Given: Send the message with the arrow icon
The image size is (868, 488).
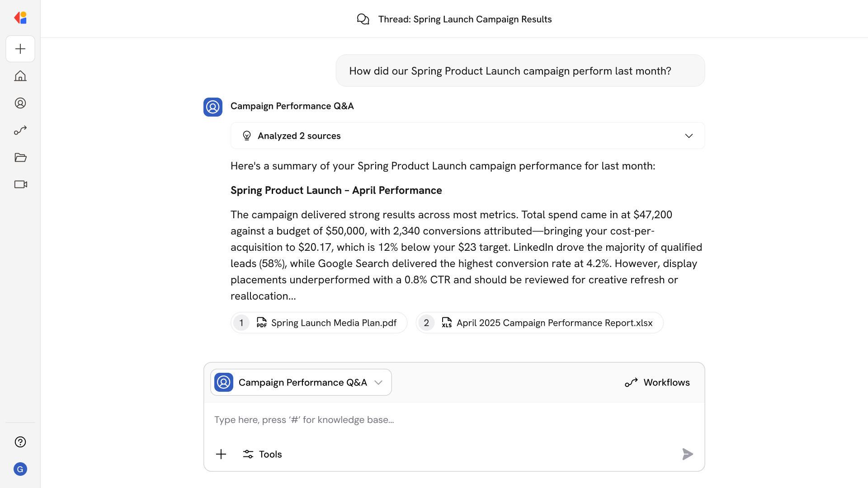Looking at the screenshot, I should 687,454.
